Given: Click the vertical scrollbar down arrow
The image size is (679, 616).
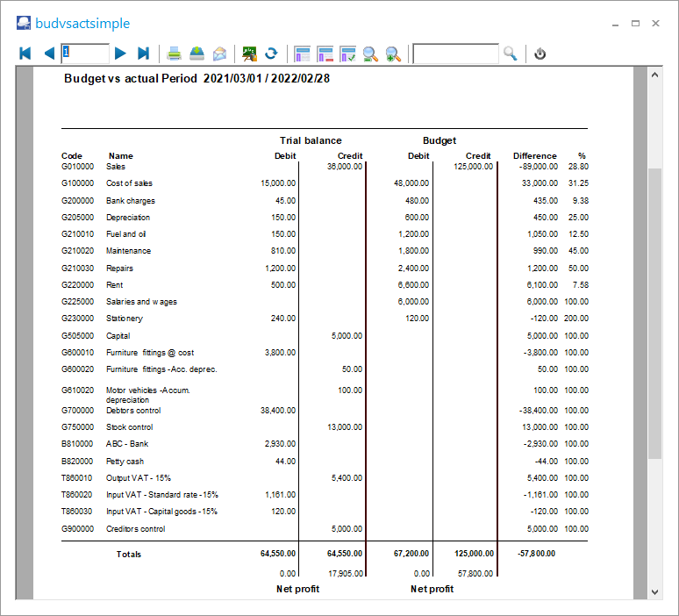Looking at the screenshot, I should [x=654, y=591].
